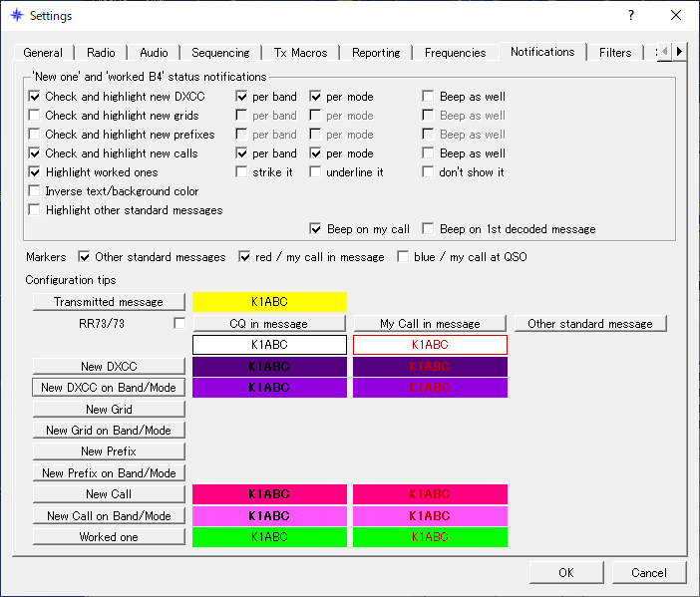Open the General tab
The width and height of the screenshot is (700, 597).
[x=43, y=53]
